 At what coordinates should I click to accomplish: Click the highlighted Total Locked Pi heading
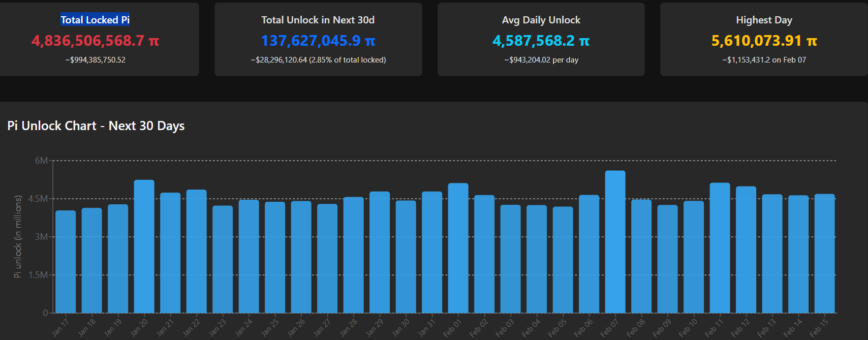(x=95, y=20)
